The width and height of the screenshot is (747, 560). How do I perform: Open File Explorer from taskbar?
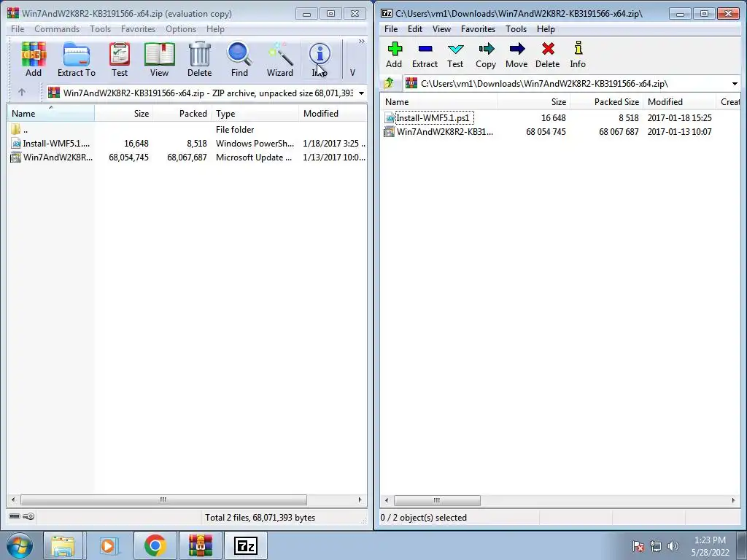coord(63,545)
